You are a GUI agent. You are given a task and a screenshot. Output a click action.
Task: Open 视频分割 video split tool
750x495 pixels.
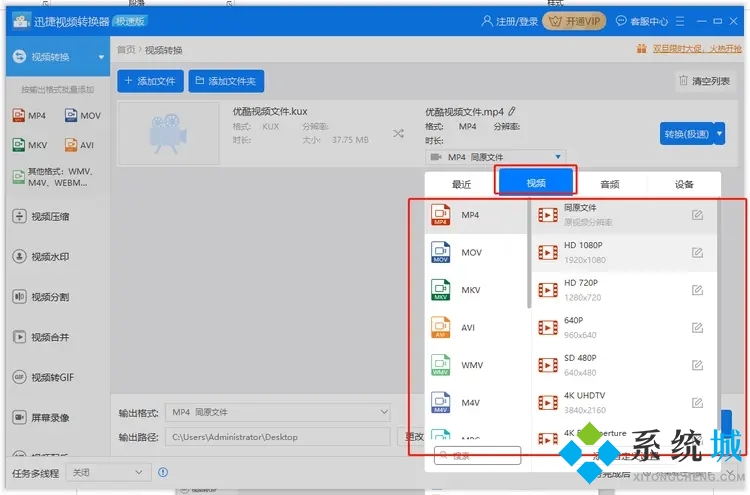tap(41, 297)
